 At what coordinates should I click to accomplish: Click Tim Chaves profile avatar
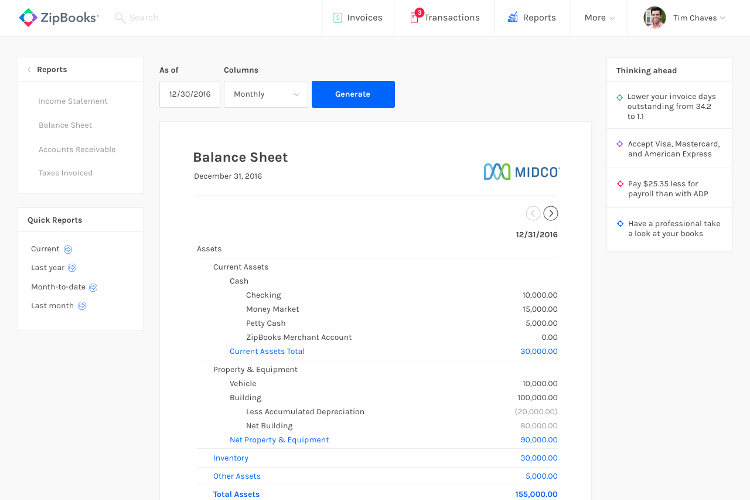[654, 18]
